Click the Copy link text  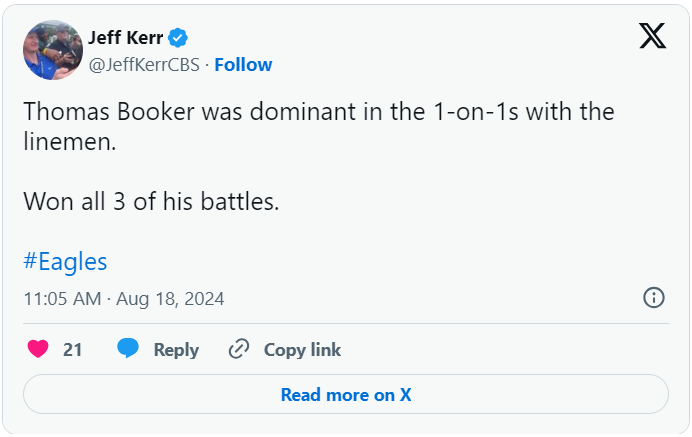(x=302, y=350)
